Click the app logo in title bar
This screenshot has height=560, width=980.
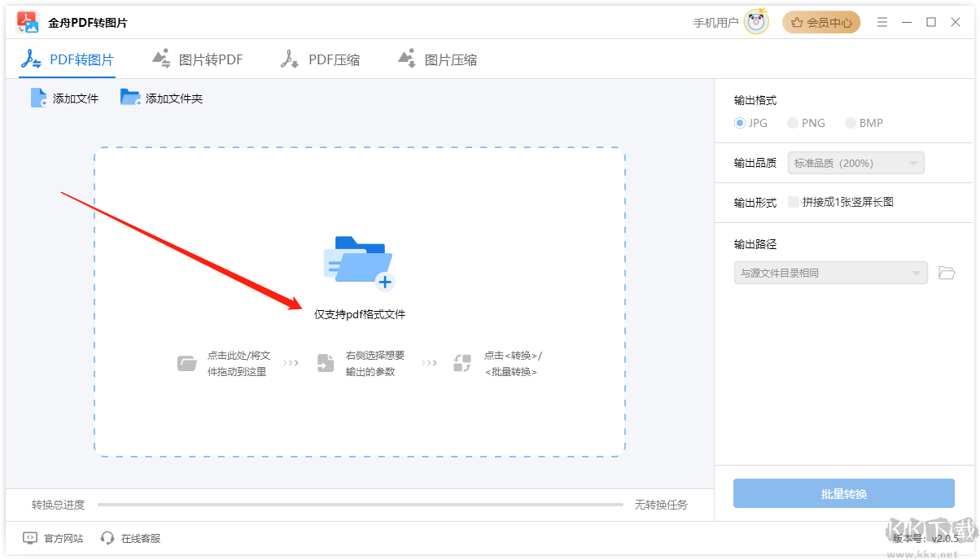pos(28,21)
